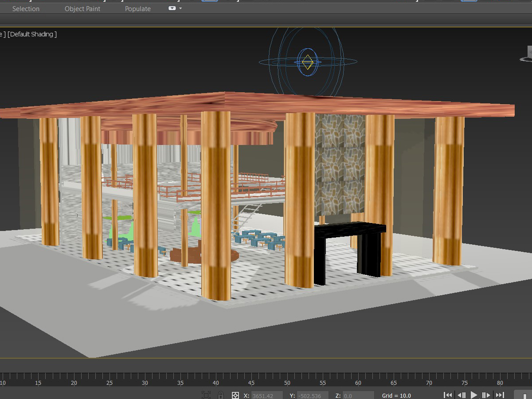Switch to the Populate ribbon tab
The image size is (532, 399).
(137, 9)
